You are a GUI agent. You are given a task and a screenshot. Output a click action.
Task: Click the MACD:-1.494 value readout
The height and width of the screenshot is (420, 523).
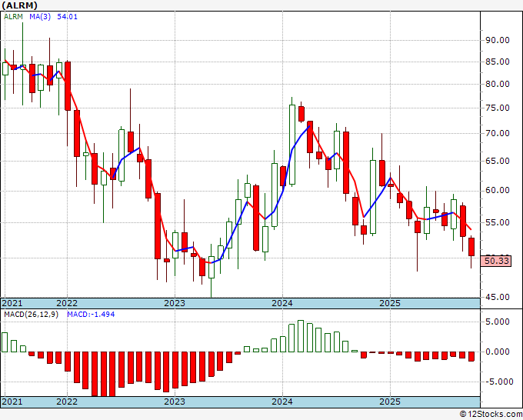coord(91,315)
